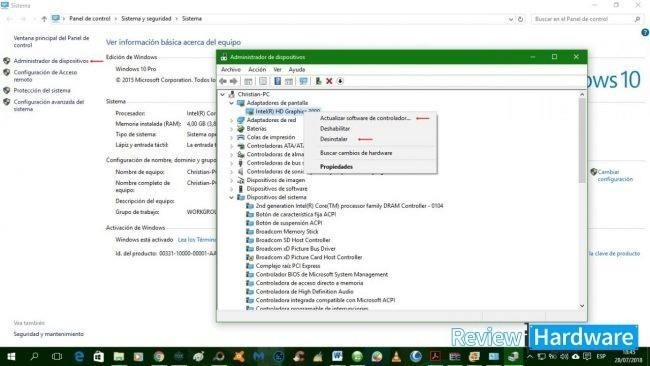Expand Dispositivos de software node

pos(231,189)
